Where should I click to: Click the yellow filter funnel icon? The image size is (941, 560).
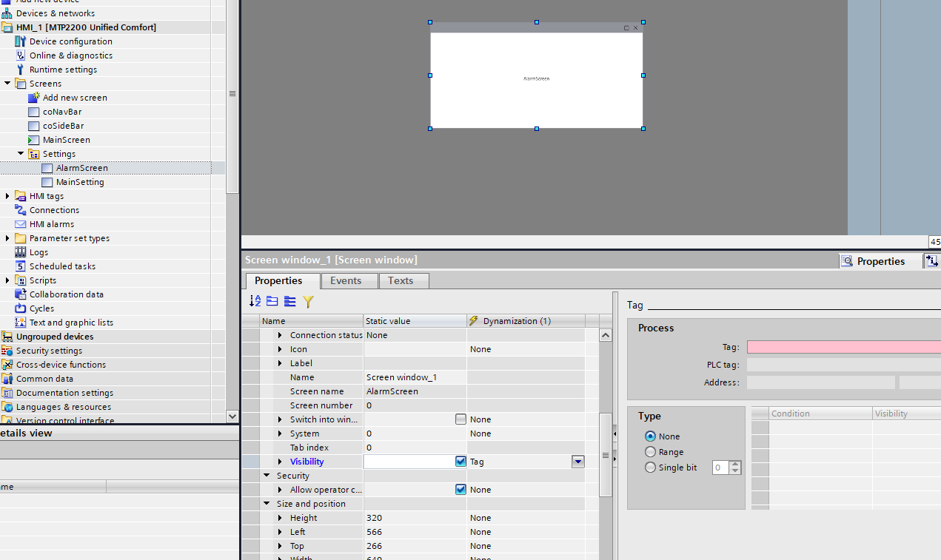tap(309, 301)
